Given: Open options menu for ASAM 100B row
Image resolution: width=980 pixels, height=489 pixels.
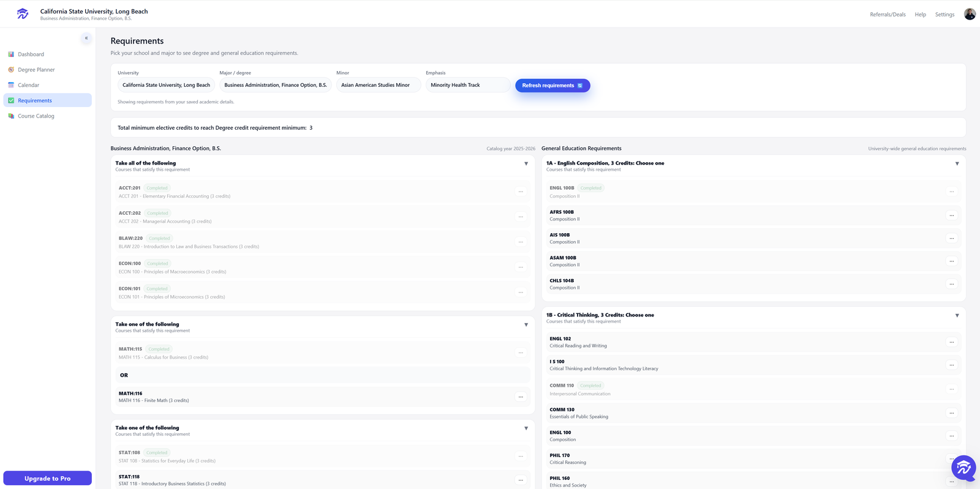Looking at the screenshot, I should (x=951, y=261).
